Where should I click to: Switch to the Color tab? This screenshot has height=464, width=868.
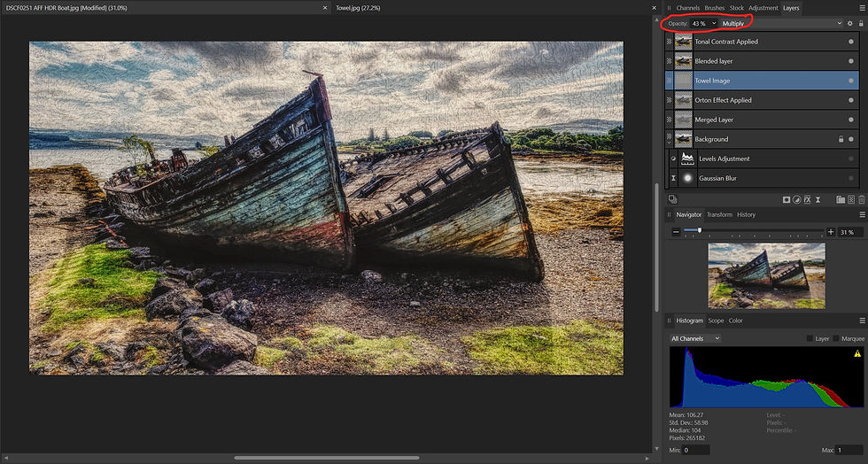[x=736, y=321]
